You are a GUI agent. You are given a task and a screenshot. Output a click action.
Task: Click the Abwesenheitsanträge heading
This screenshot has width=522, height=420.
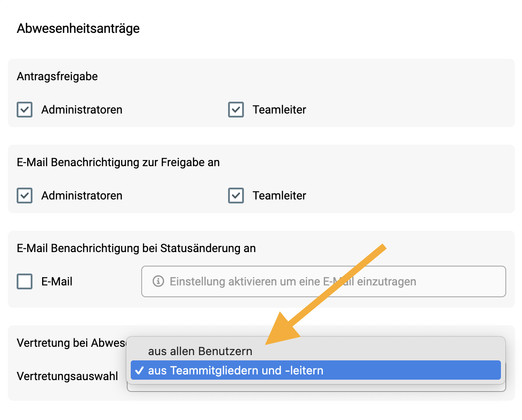[x=78, y=28]
